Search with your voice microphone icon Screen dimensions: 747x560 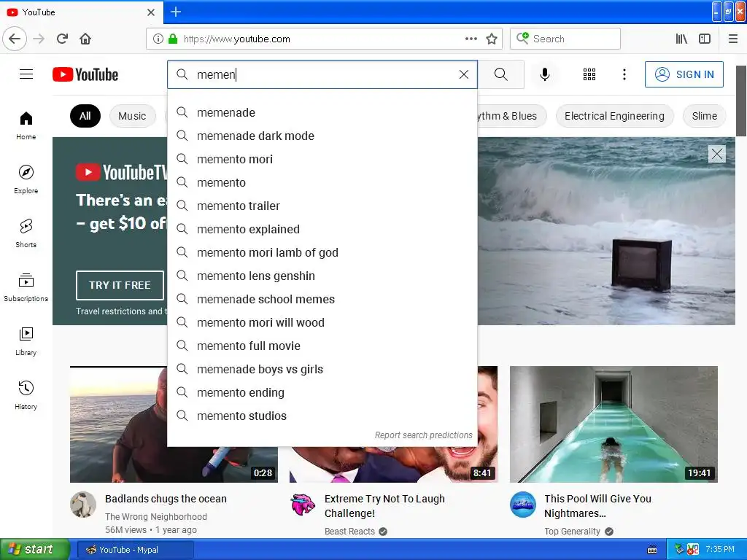point(545,74)
